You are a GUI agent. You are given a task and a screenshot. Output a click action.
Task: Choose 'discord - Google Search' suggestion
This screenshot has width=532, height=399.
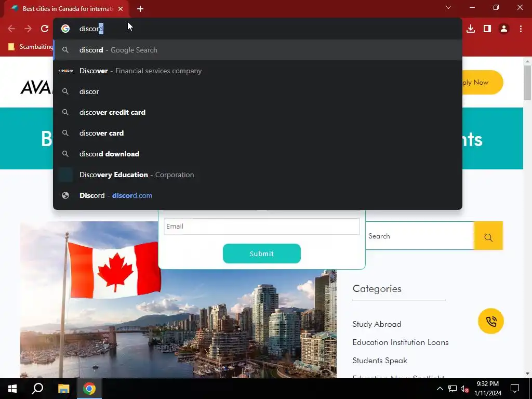coord(258,50)
